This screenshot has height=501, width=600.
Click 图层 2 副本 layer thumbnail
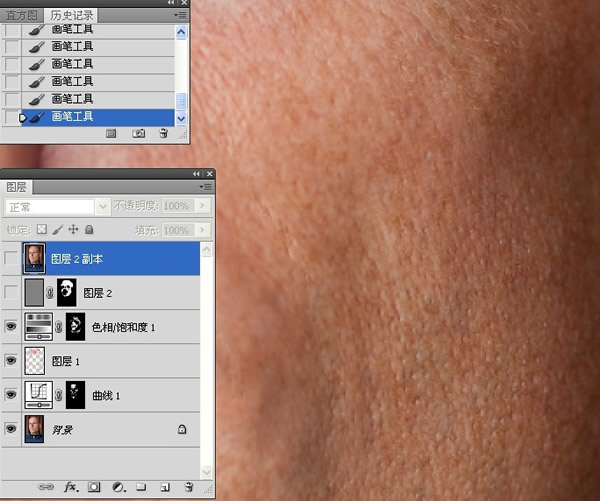pos(34,258)
